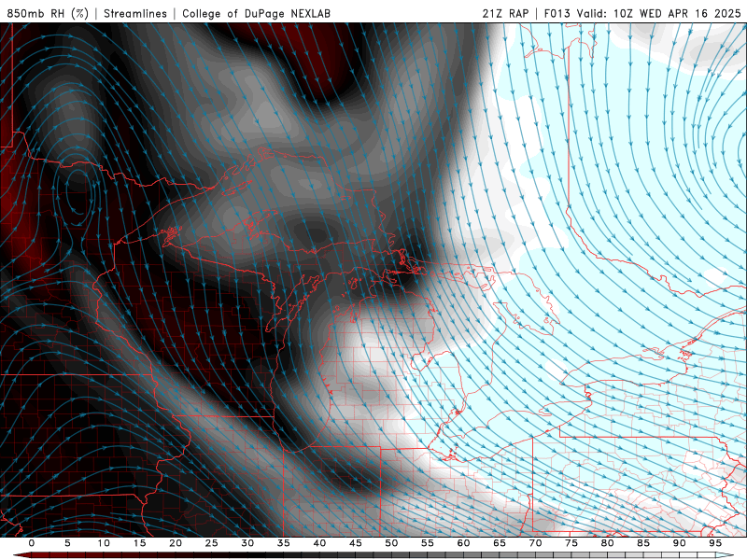Click the '15' colorbar label
The image size is (747, 560).
coord(139,543)
